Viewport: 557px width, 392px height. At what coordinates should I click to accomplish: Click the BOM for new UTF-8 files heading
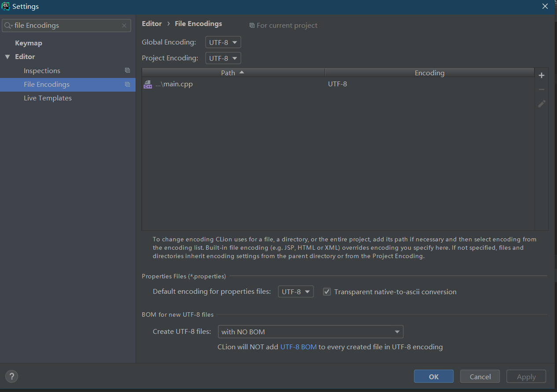point(177,314)
